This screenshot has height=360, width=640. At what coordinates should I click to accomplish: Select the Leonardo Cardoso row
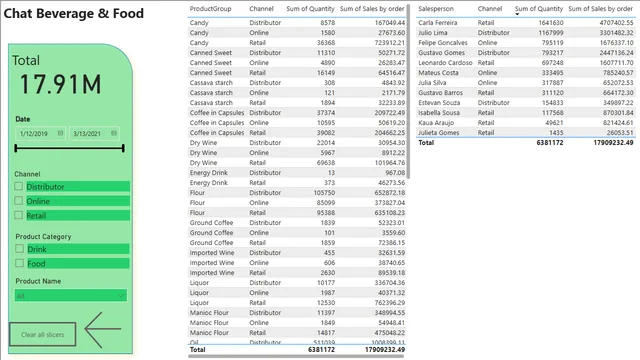(526, 63)
